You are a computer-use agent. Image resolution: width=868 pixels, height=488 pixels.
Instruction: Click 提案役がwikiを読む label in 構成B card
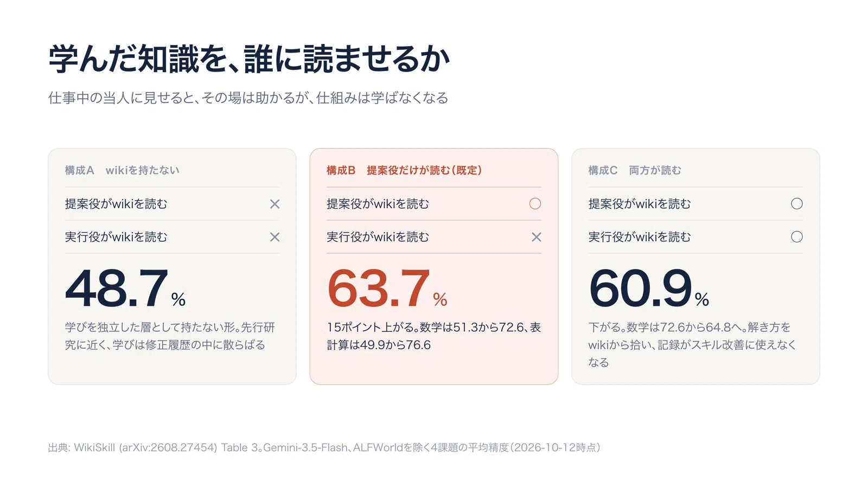coord(378,204)
